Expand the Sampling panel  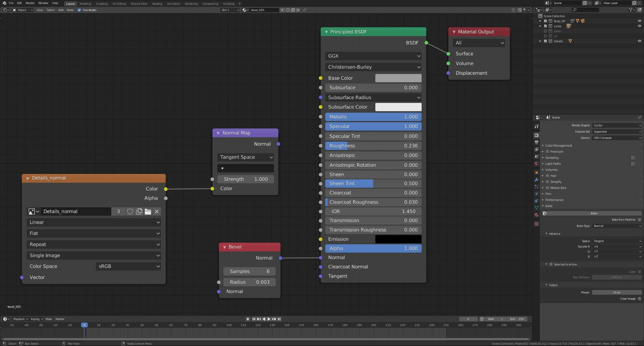pyautogui.click(x=552, y=158)
